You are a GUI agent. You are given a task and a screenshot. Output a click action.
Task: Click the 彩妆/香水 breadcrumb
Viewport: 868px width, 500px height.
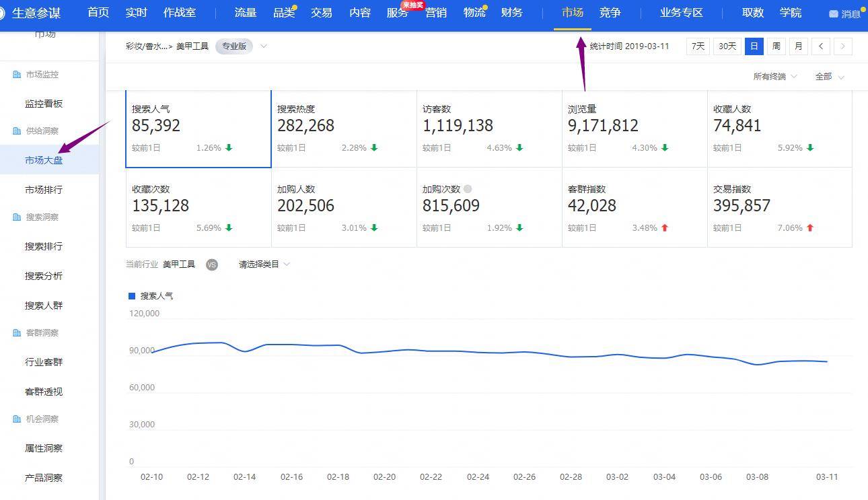[x=146, y=46]
